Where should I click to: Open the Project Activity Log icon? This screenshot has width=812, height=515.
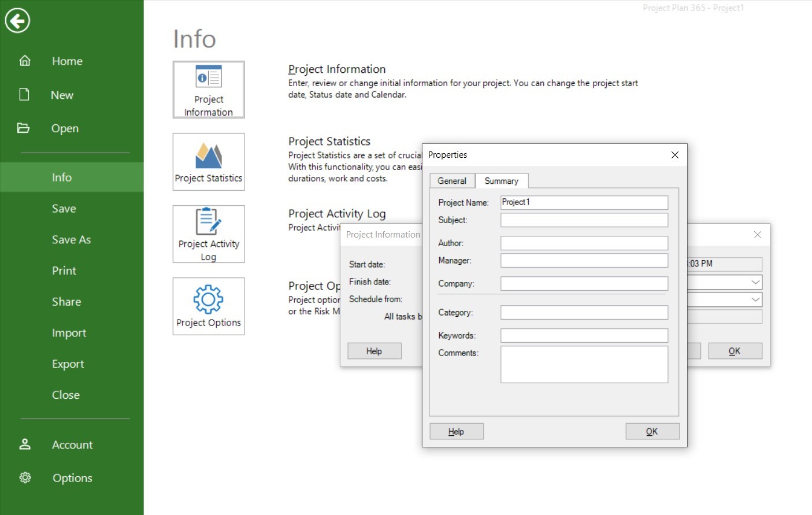(x=209, y=221)
